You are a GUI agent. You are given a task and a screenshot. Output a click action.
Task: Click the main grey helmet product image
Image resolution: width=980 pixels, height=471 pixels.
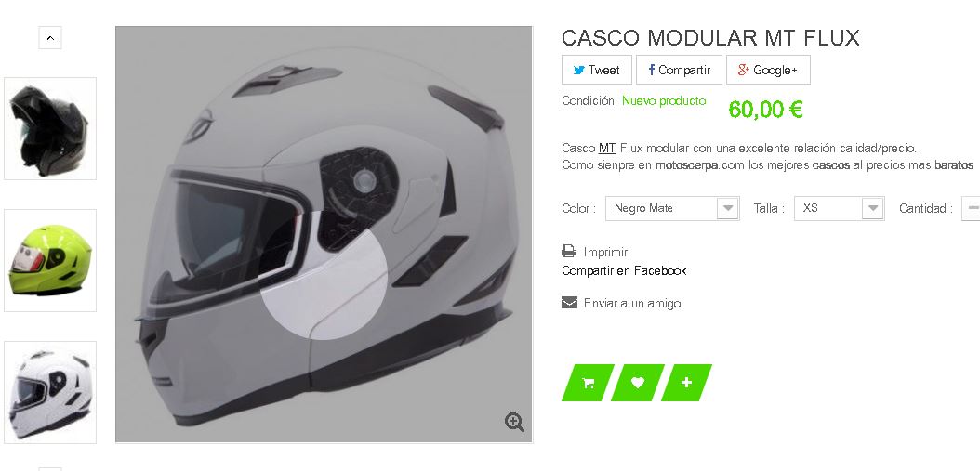[324, 234]
